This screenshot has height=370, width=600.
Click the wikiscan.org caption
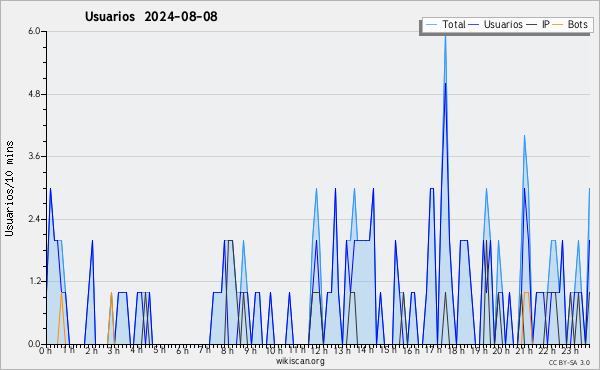(x=300, y=361)
